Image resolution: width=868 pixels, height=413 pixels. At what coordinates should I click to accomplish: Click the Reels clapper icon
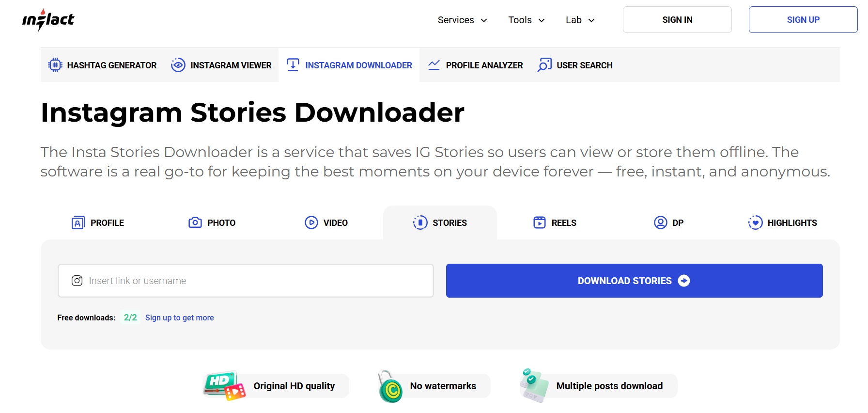click(540, 222)
